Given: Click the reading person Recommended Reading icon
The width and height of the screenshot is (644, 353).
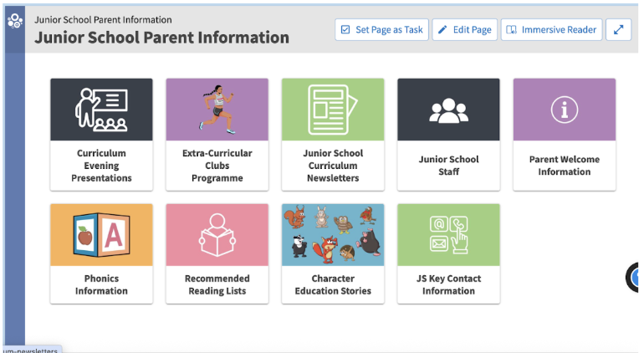Looking at the screenshot, I should pyautogui.click(x=217, y=235).
